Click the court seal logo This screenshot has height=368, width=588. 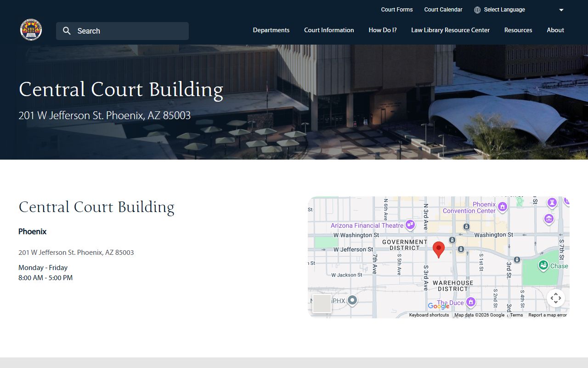pos(31,30)
